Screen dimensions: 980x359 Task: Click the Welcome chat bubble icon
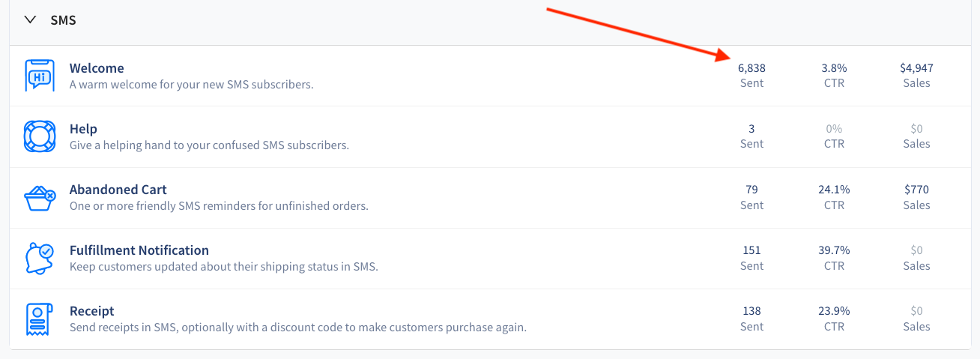(x=40, y=76)
